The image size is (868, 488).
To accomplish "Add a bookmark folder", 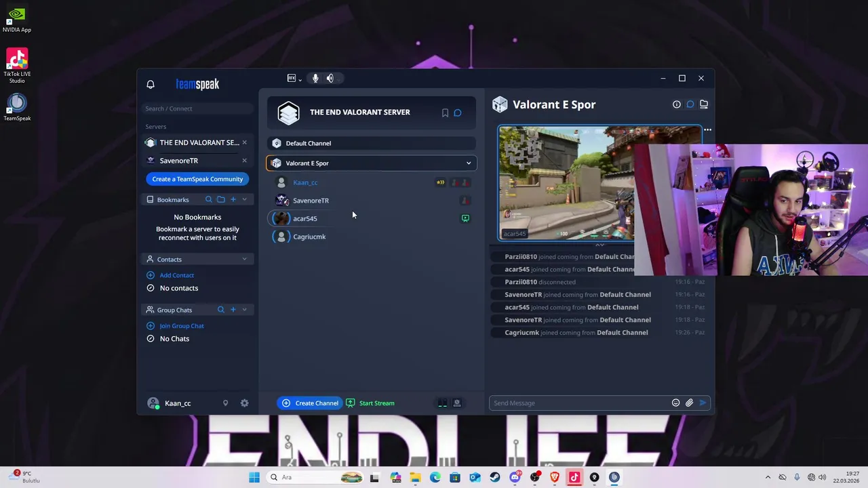I will [221, 200].
